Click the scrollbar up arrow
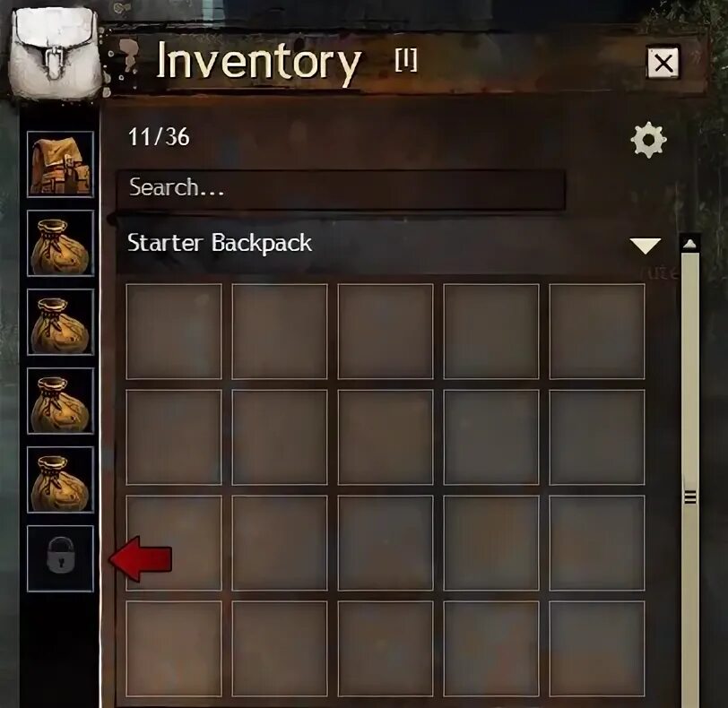 click(690, 244)
